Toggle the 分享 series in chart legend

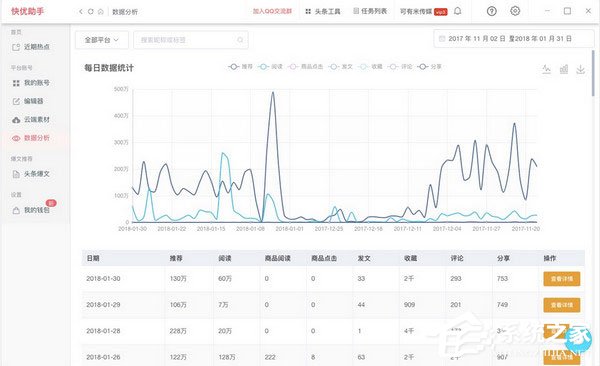(429, 67)
